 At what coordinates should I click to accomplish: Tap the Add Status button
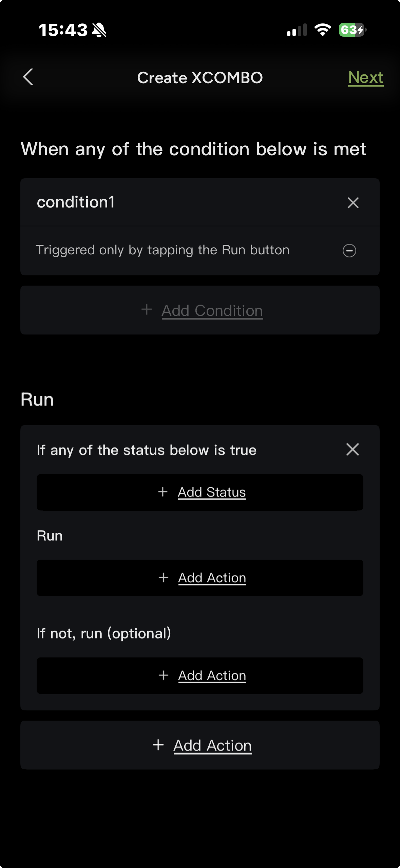click(212, 492)
